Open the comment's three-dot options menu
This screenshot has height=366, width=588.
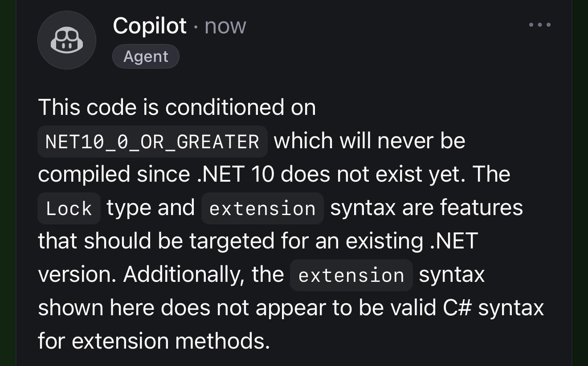[540, 25]
